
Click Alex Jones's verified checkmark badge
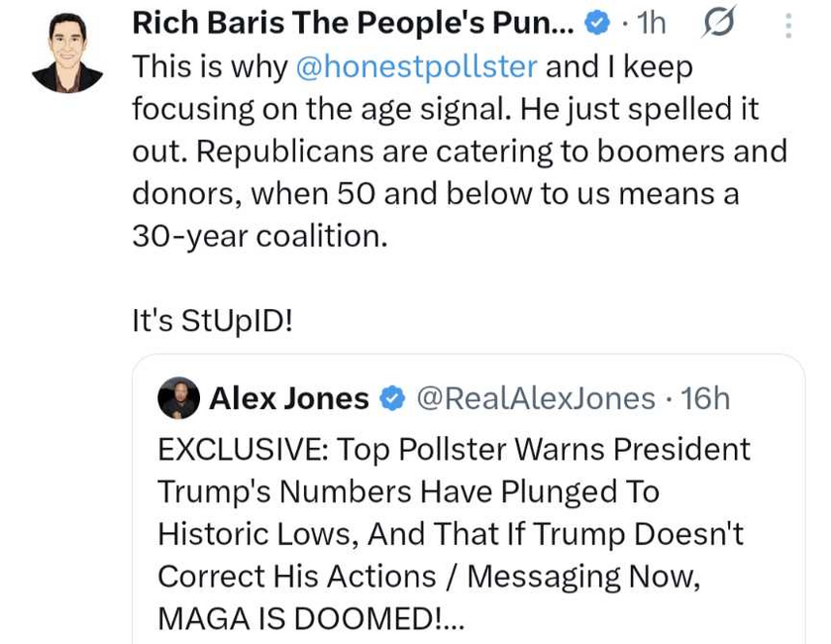click(392, 398)
